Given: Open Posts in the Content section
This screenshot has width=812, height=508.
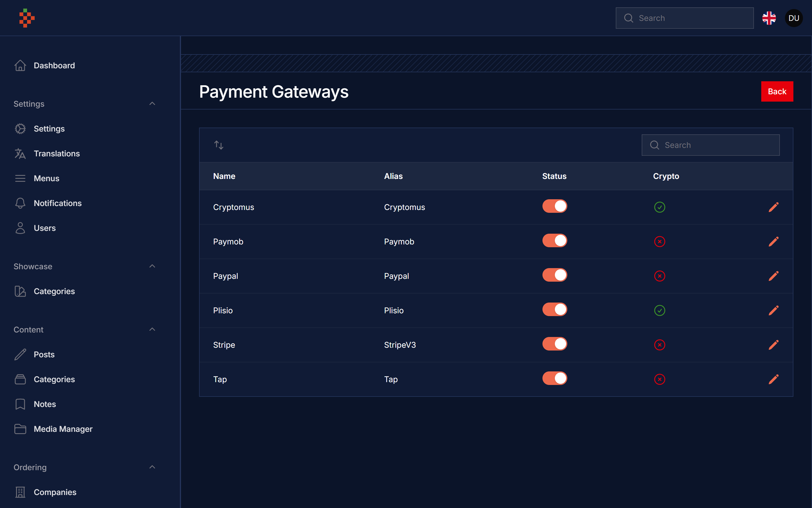Looking at the screenshot, I should pyautogui.click(x=44, y=354).
